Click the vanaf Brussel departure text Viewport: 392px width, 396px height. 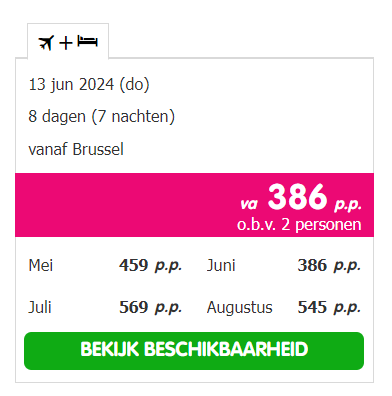[76, 149]
